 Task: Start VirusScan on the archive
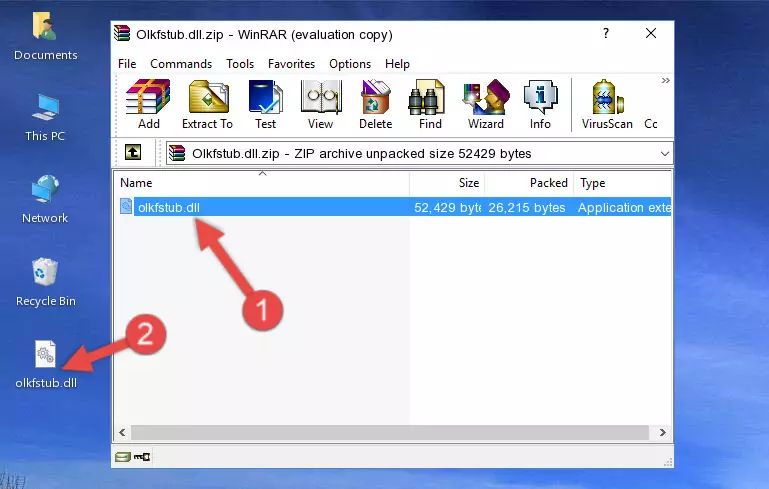click(x=607, y=104)
